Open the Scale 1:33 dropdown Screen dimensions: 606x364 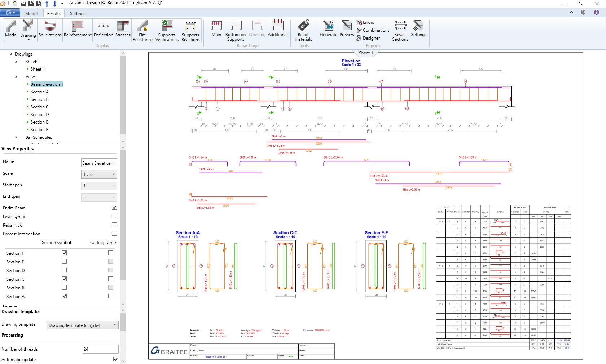coord(99,174)
